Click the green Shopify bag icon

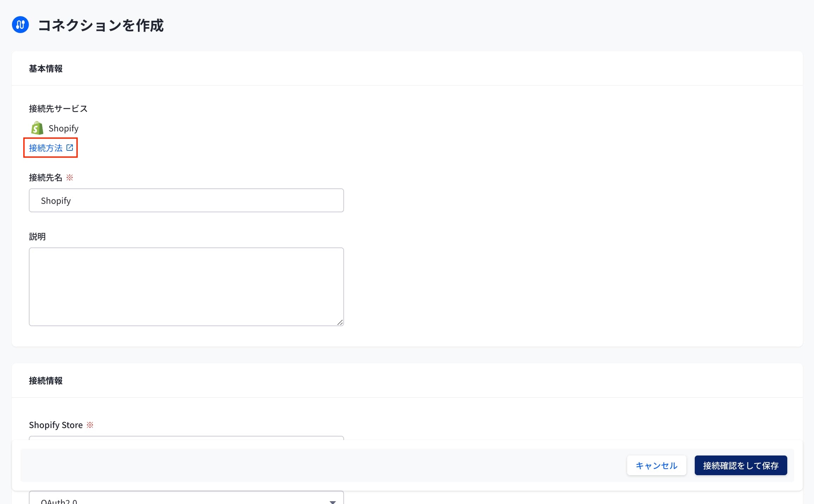[x=37, y=128]
